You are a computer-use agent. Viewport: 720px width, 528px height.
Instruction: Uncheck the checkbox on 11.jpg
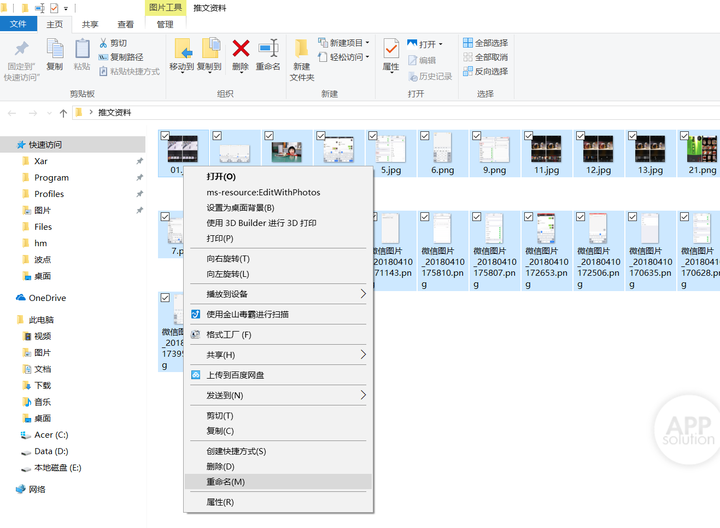[529, 136]
